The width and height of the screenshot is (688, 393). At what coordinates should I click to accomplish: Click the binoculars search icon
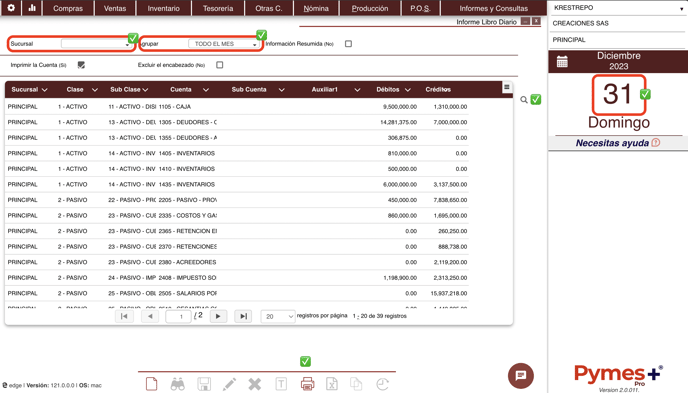(x=177, y=384)
